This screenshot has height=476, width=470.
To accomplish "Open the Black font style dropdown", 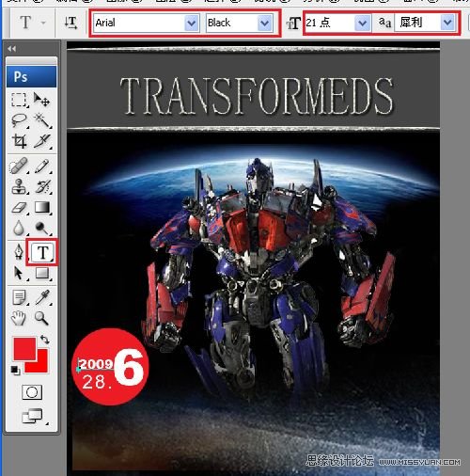I will (265, 23).
